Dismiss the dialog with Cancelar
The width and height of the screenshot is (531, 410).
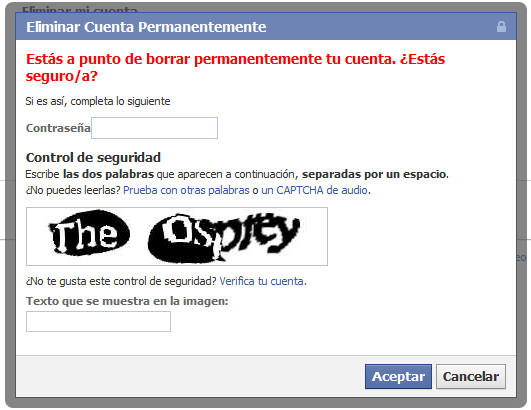coord(471,376)
